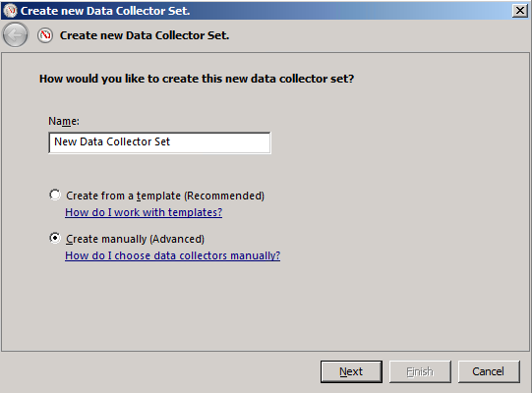The height and width of the screenshot is (393, 532).
Task: Click the 'Name:' field label
Action: (64, 121)
